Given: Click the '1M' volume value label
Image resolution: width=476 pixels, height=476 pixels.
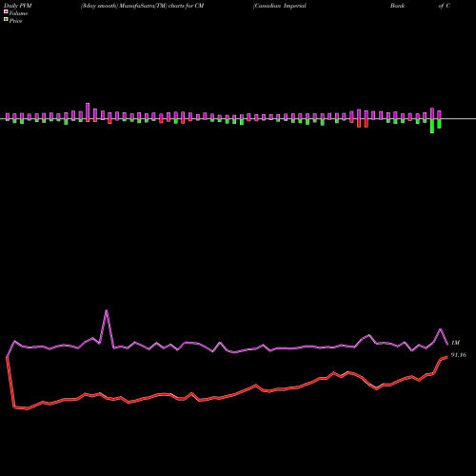Looking at the screenshot, I should tap(455, 343).
